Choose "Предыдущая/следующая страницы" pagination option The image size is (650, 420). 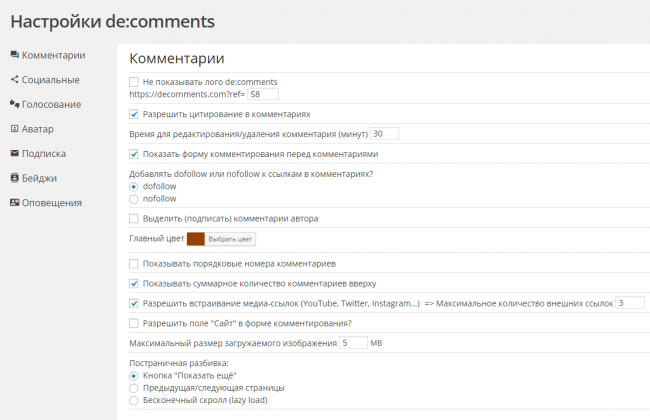[135, 387]
